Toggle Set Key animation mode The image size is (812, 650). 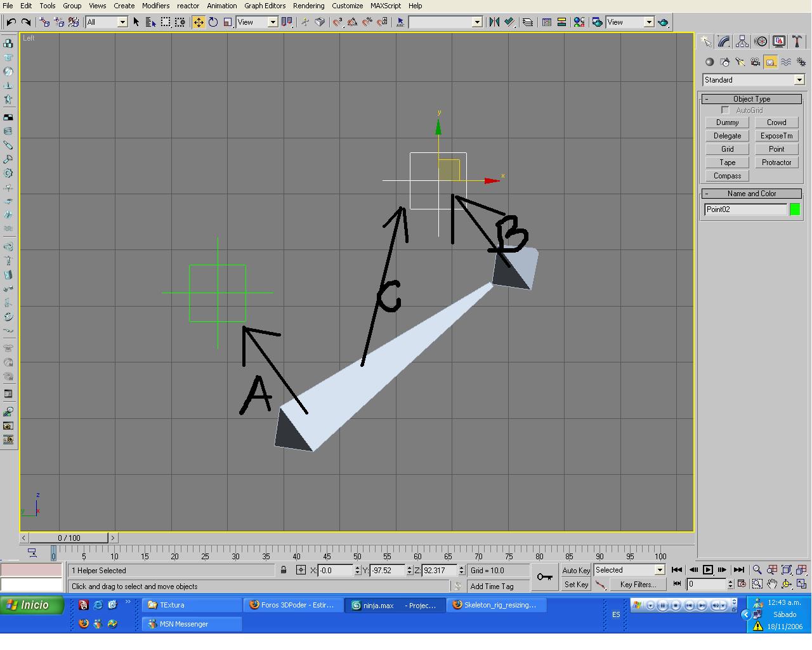pos(576,585)
